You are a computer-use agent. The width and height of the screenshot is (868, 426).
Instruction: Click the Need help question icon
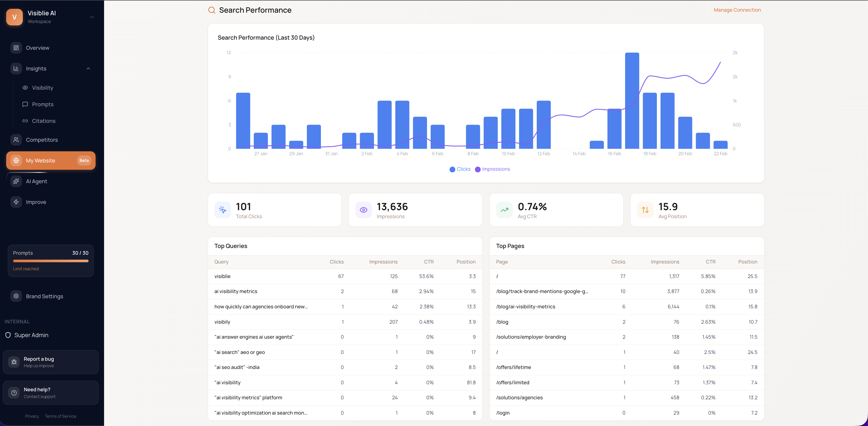14,393
